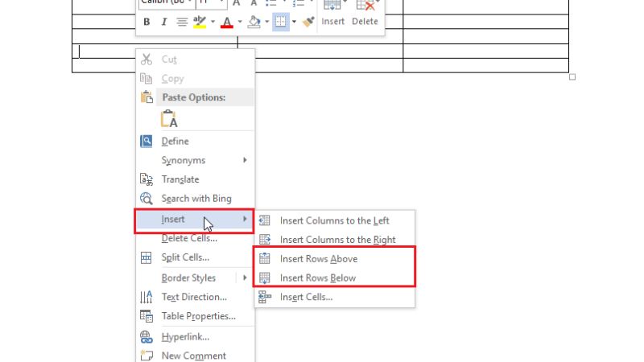Click the mini toolbar Insert button
This screenshot has width=644, height=362.
pos(332,12)
